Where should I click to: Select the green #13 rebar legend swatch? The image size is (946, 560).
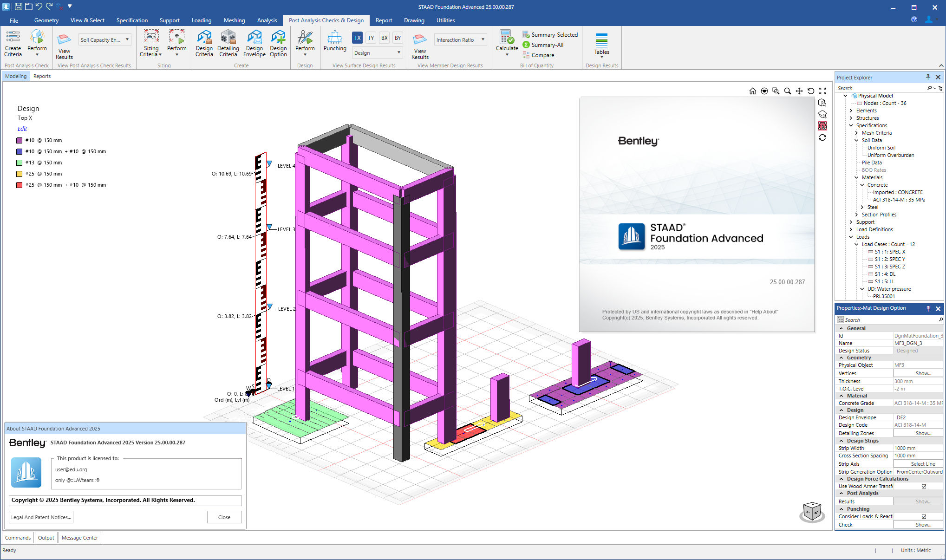[x=19, y=163]
